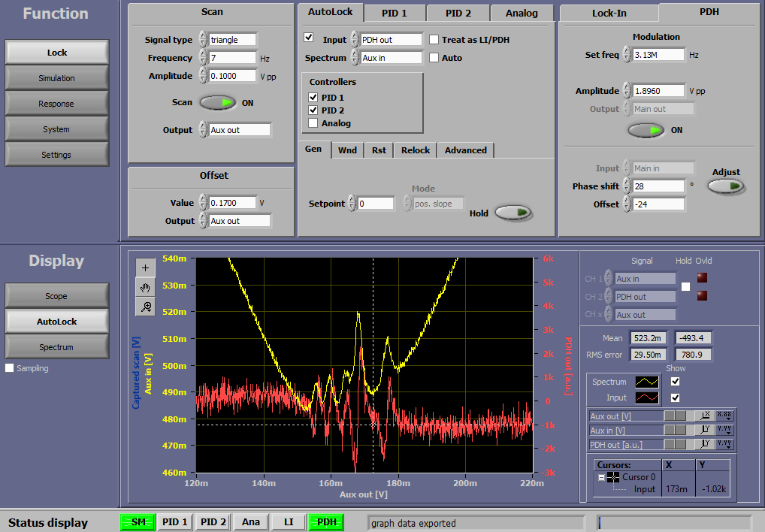
Task: Click the Offset Value 0.1700 field
Action: point(233,203)
